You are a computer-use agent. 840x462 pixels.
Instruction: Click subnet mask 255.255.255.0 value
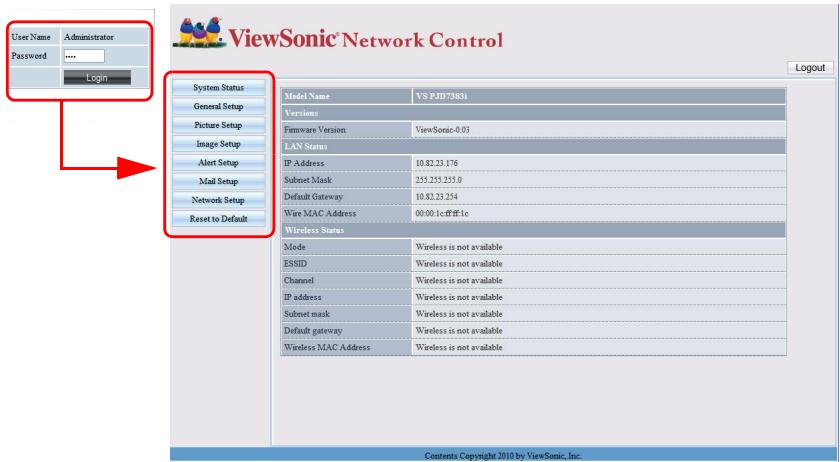click(439, 180)
